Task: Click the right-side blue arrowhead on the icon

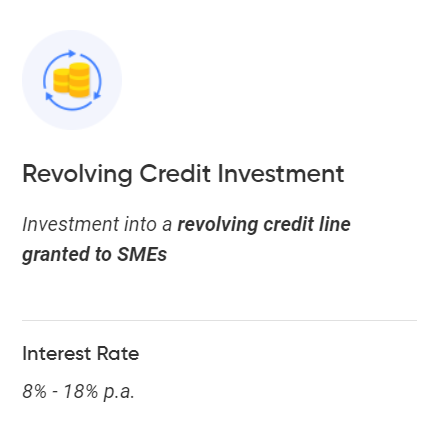Action: click(97, 95)
